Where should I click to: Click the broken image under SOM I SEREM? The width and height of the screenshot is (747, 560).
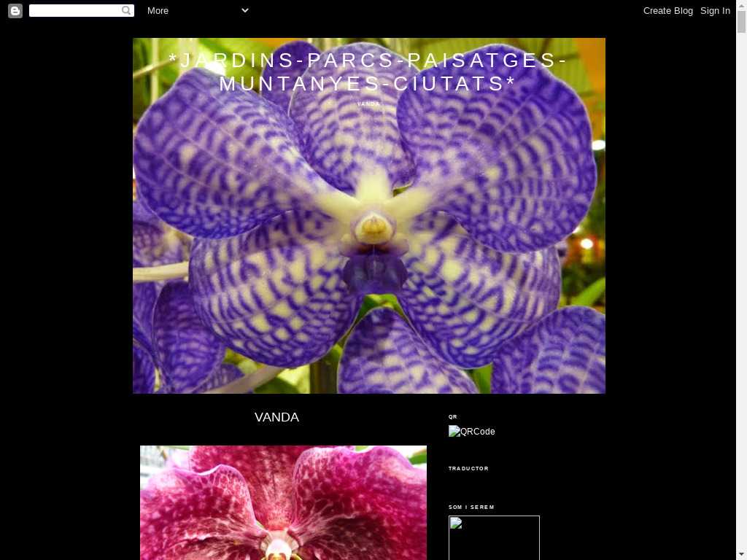click(x=494, y=537)
